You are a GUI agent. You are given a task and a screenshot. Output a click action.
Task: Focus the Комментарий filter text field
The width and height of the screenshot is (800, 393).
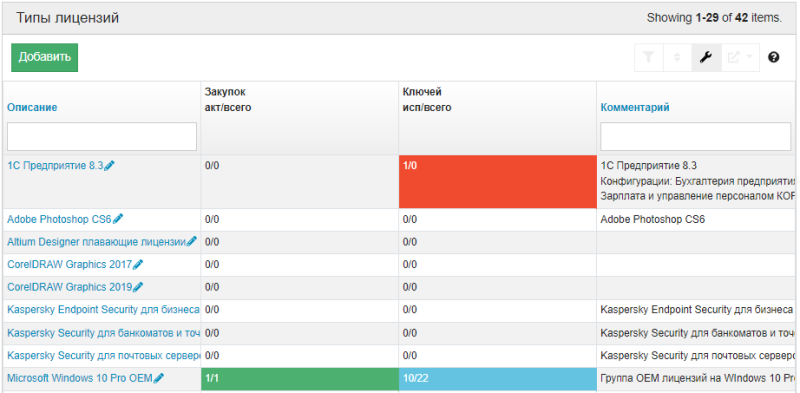tap(695, 136)
